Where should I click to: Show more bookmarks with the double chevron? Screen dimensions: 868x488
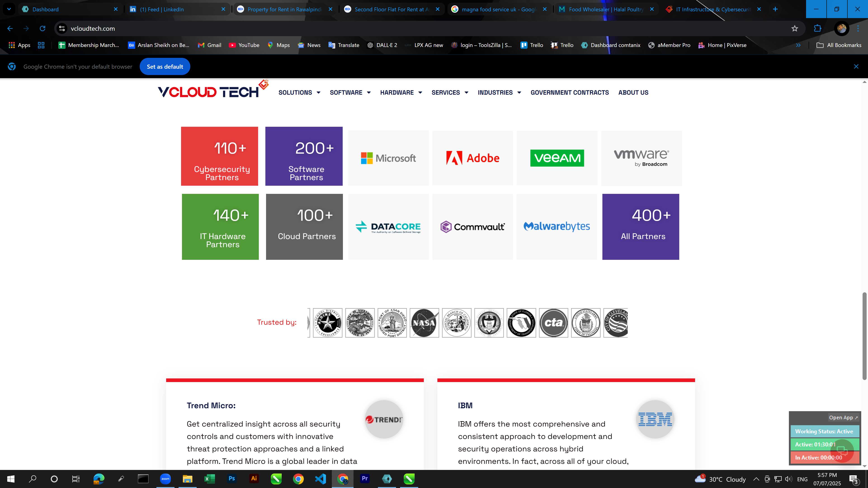click(x=798, y=45)
